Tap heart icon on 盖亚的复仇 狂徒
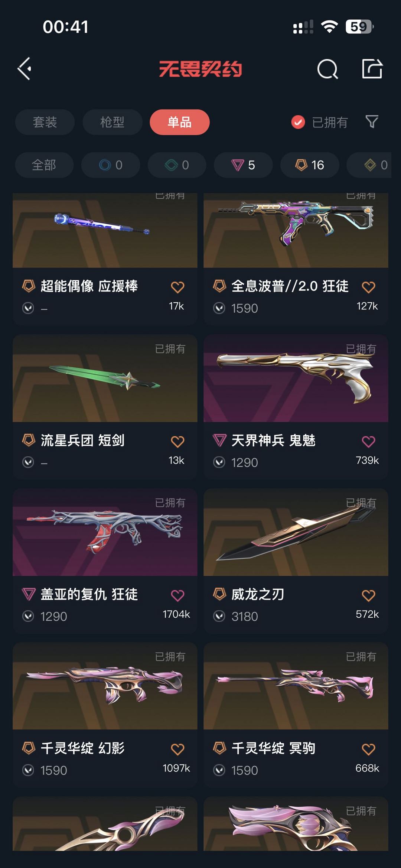 [177, 595]
